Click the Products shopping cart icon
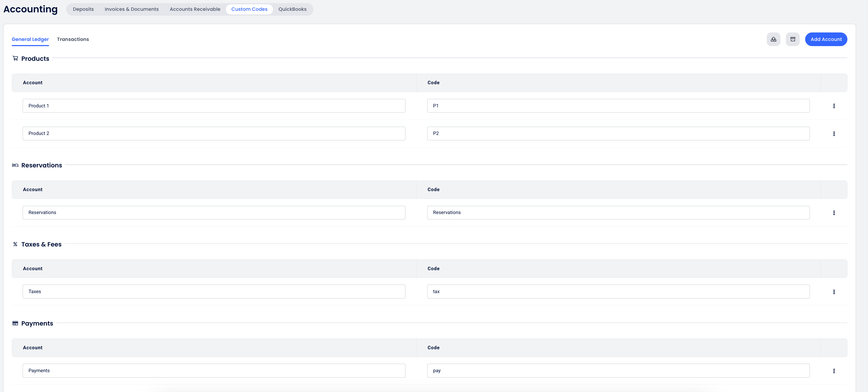868x392 pixels. [x=15, y=58]
